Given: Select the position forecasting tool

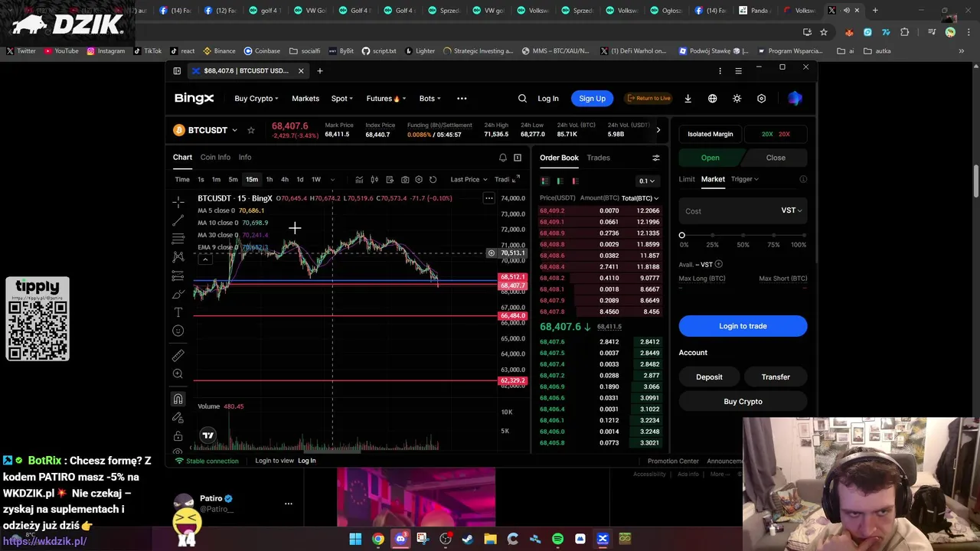Looking at the screenshot, I should click(178, 275).
